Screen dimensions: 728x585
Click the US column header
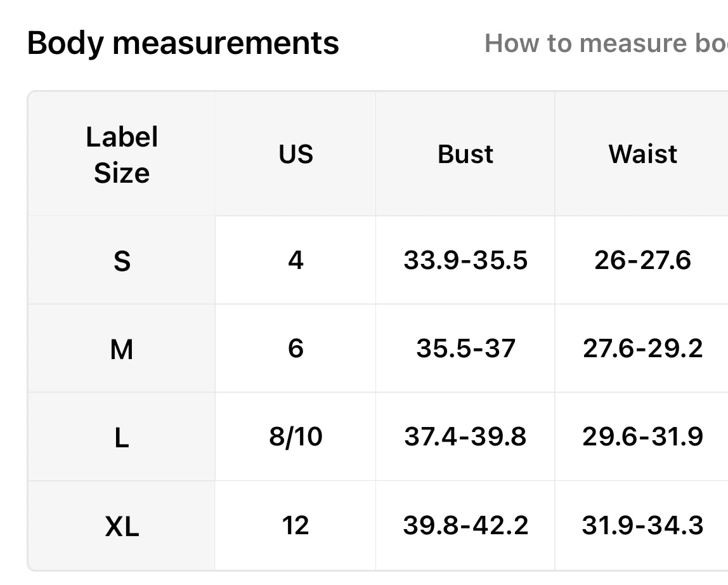(296, 154)
